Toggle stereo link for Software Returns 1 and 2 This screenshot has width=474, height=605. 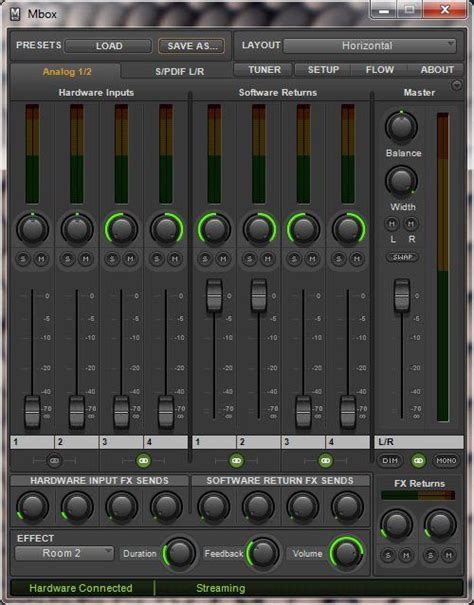[x=236, y=460]
